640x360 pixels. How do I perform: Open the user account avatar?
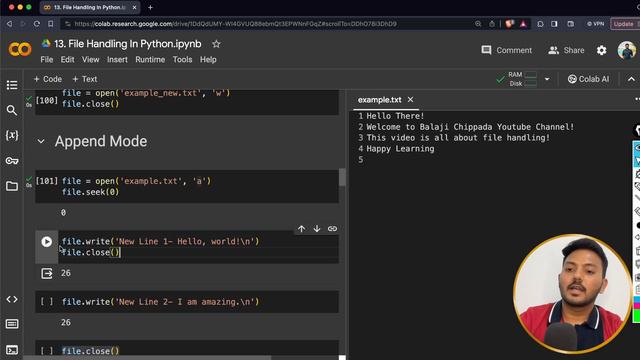tap(627, 50)
